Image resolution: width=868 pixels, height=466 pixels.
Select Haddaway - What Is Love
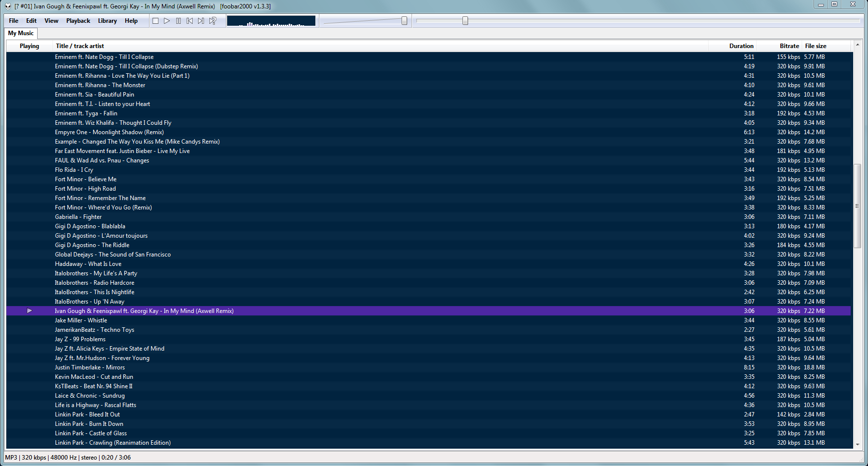428,264
